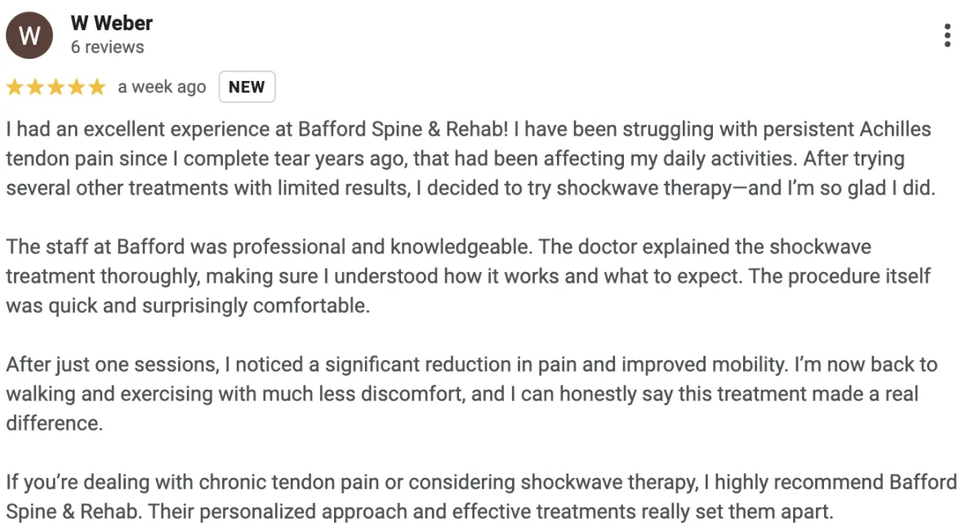Select the second gold rating star
The height and width of the screenshot is (531, 980).
pyautogui.click(x=35, y=87)
